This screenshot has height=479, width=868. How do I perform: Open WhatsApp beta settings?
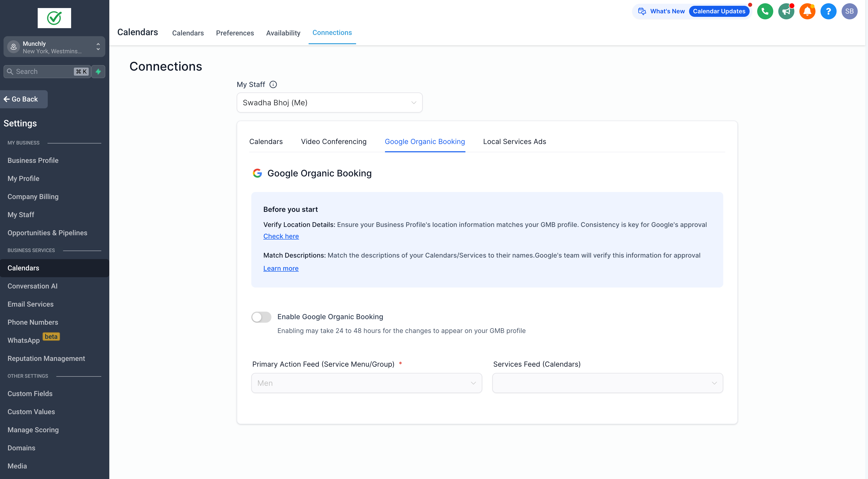coord(24,341)
